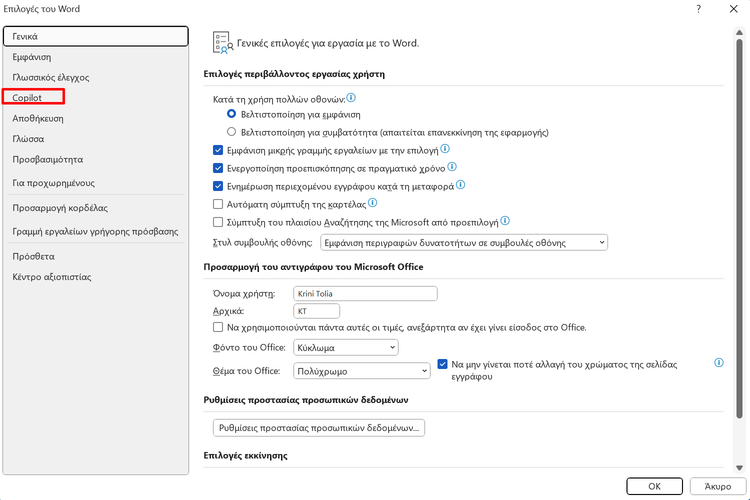Switch to the Copilot category

click(x=34, y=97)
